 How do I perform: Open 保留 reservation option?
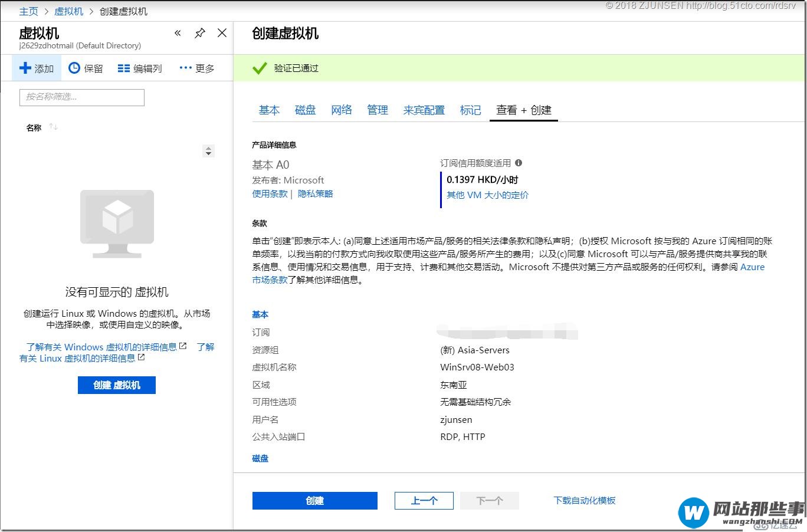(x=86, y=68)
